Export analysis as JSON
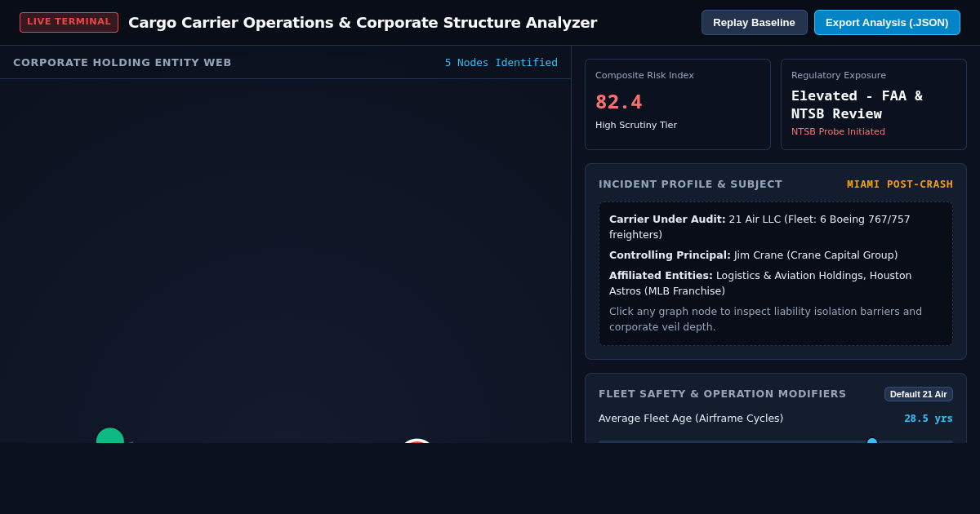This screenshot has height=514, width=980. point(887,23)
